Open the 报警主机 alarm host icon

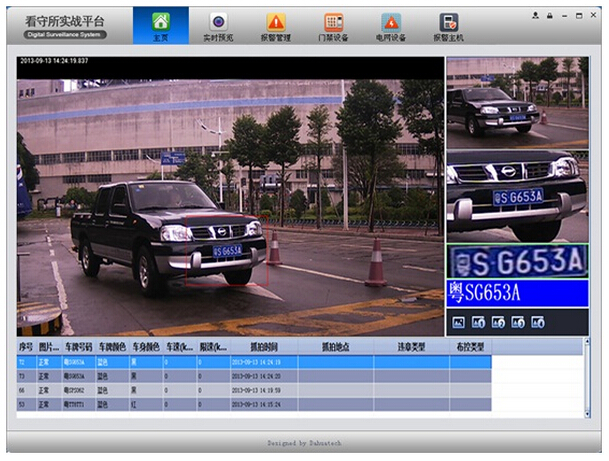[448, 25]
